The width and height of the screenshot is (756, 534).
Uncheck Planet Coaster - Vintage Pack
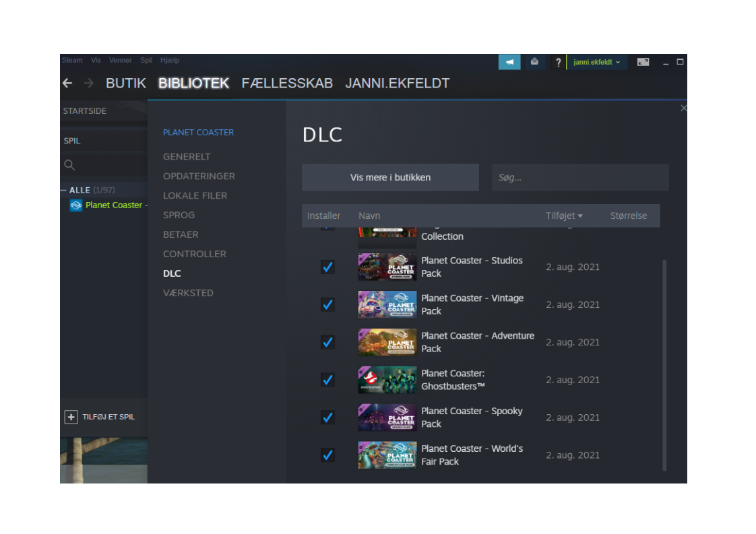[x=328, y=304]
